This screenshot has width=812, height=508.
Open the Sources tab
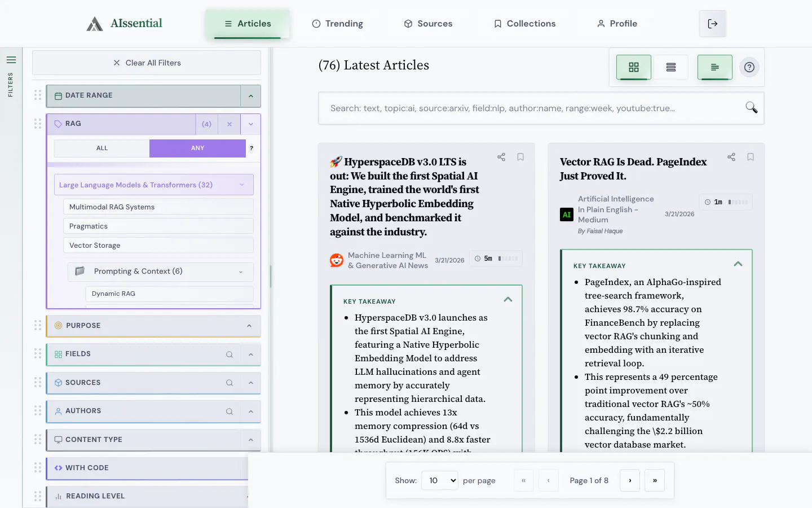tap(428, 24)
